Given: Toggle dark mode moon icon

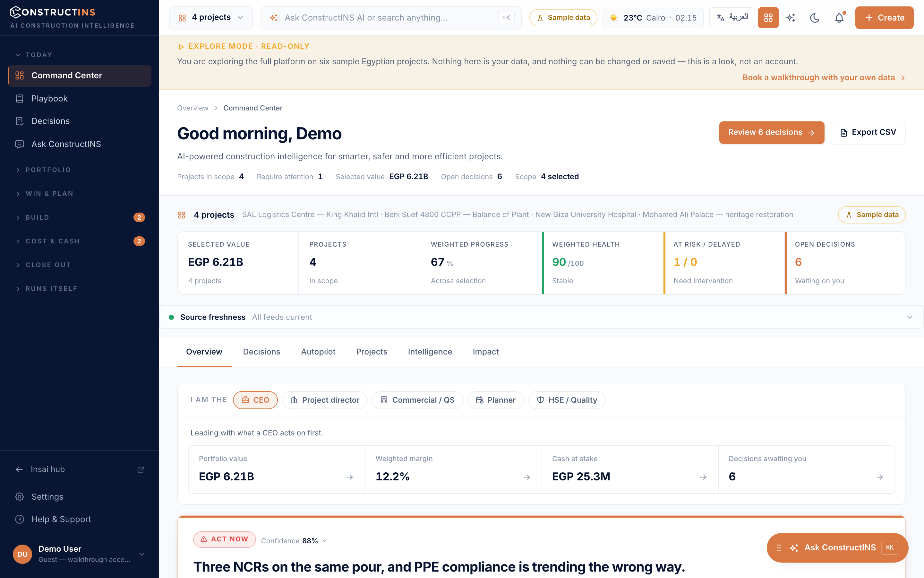Looking at the screenshot, I should tap(815, 18).
